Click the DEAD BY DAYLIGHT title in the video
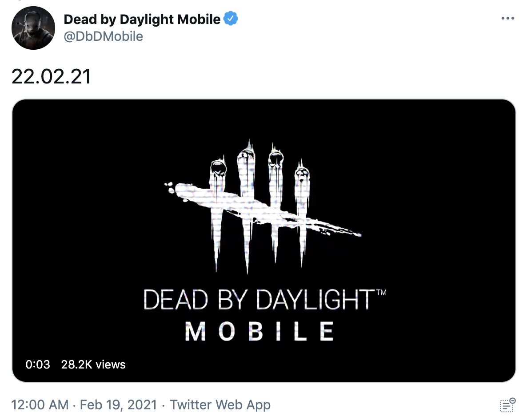Screen dimensions: 527x420 pos(260,300)
